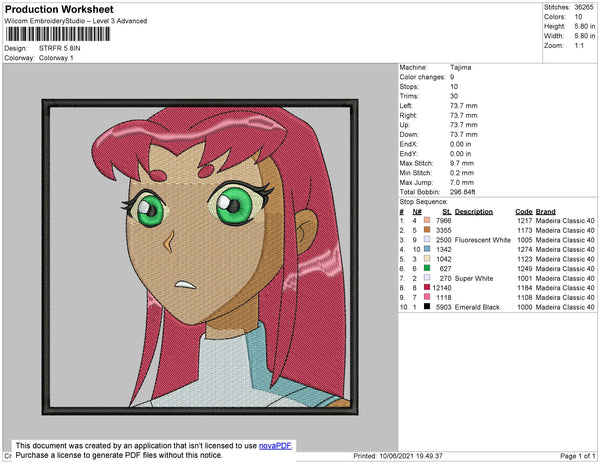600x464 pixels.
Task: Pick the green swatch for code 1249
Action: pyautogui.click(x=427, y=268)
